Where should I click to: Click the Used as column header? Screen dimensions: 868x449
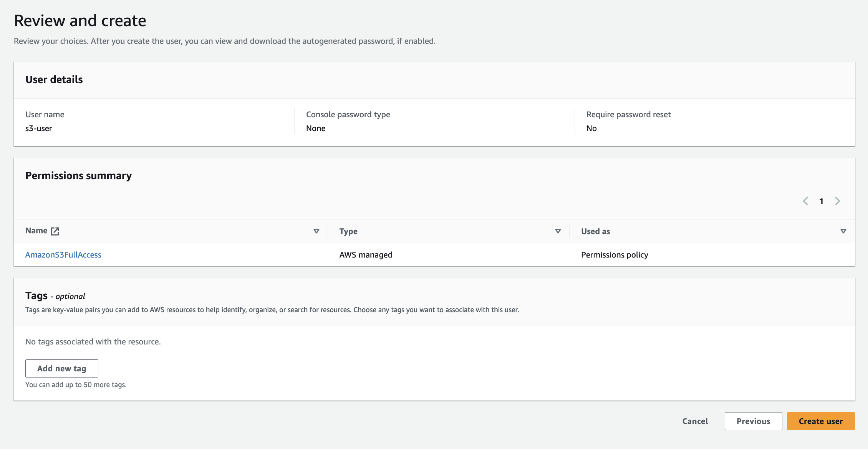pyautogui.click(x=595, y=231)
